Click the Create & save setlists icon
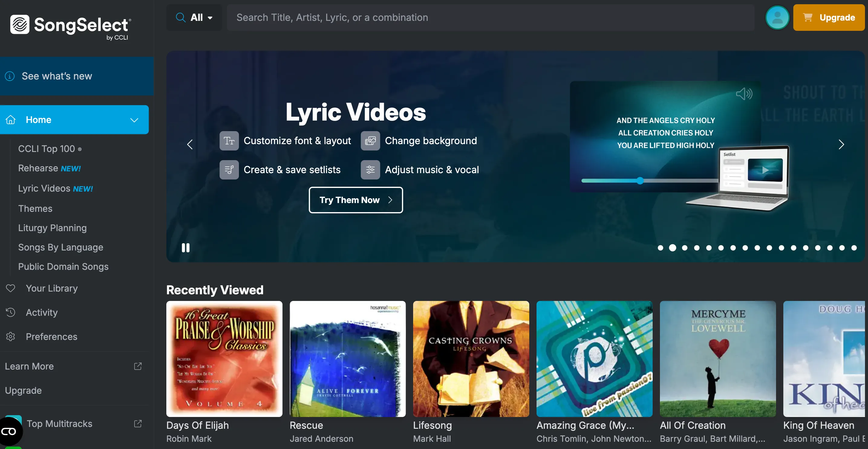This screenshot has width=868, height=449. [229, 170]
